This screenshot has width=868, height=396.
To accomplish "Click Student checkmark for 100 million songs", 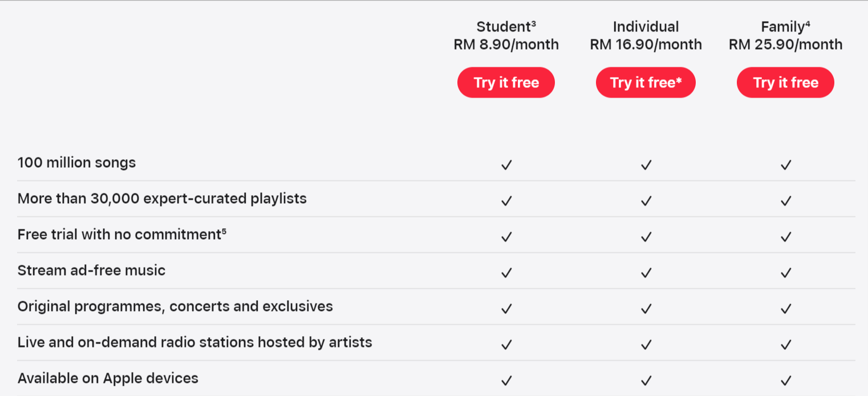I will pyautogui.click(x=506, y=165).
